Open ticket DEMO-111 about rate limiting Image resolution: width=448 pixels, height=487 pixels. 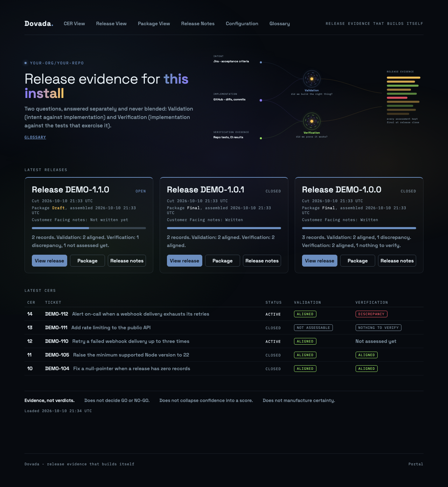(56, 327)
